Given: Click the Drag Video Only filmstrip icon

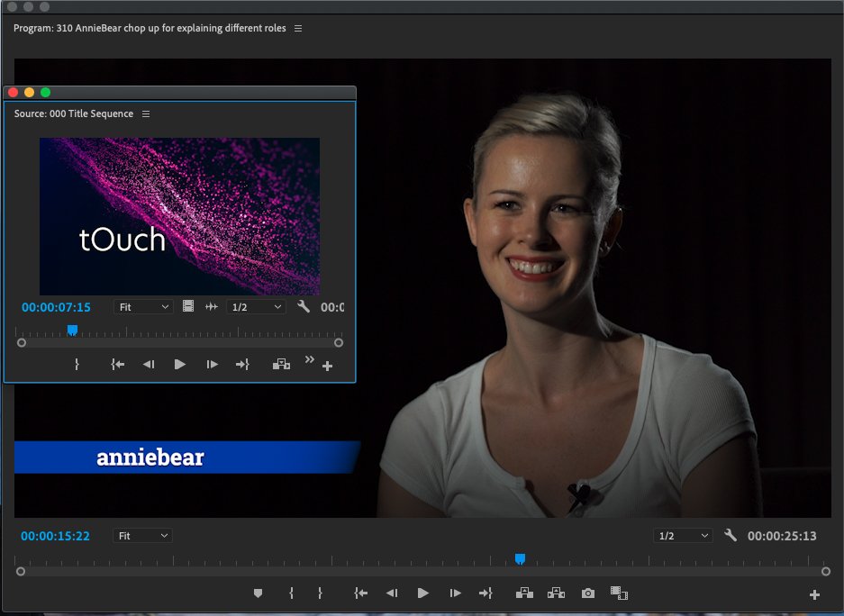Looking at the screenshot, I should [188, 307].
